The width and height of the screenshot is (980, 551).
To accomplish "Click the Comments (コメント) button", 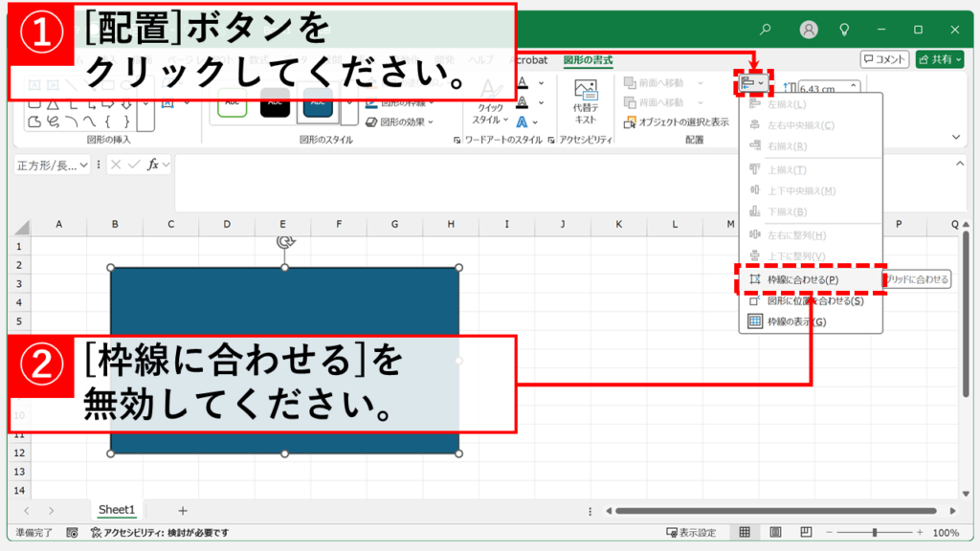I will [884, 59].
